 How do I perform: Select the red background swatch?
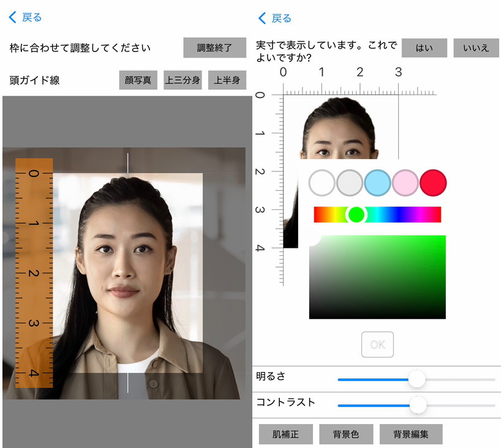click(x=432, y=182)
